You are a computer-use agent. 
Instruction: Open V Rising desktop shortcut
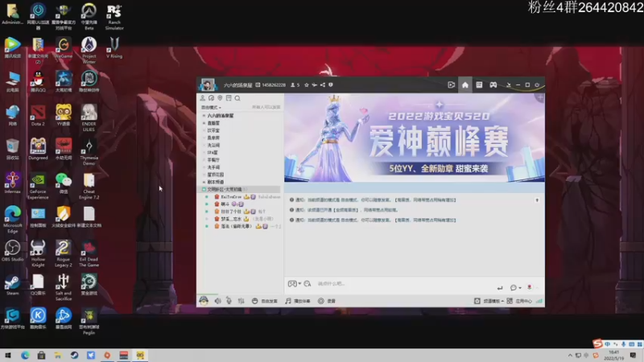[x=114, y=47]
